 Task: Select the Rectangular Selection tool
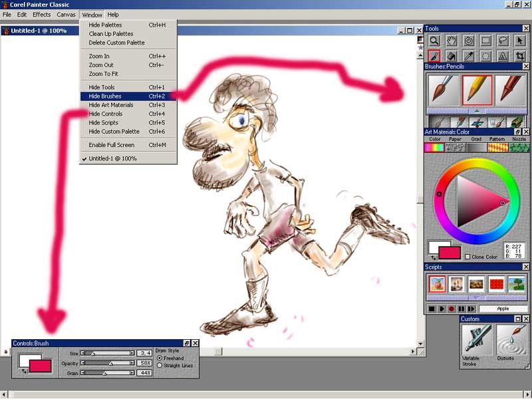tap(485, 41)
